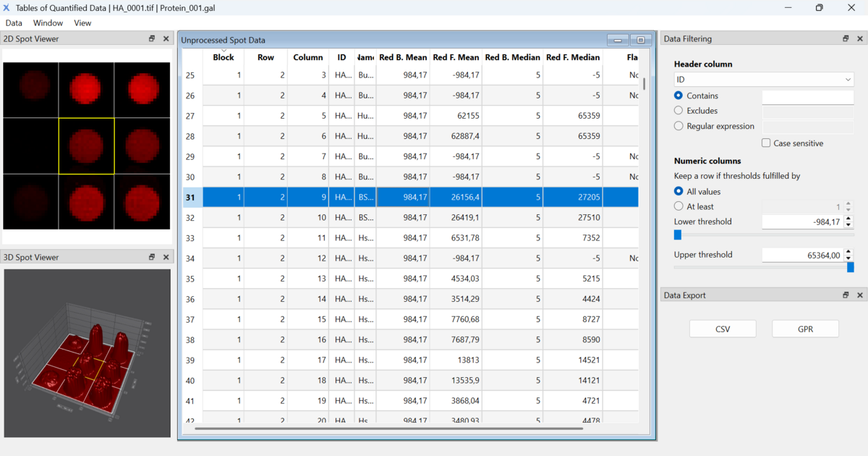Float the Data Export panel

click(846, 295)
